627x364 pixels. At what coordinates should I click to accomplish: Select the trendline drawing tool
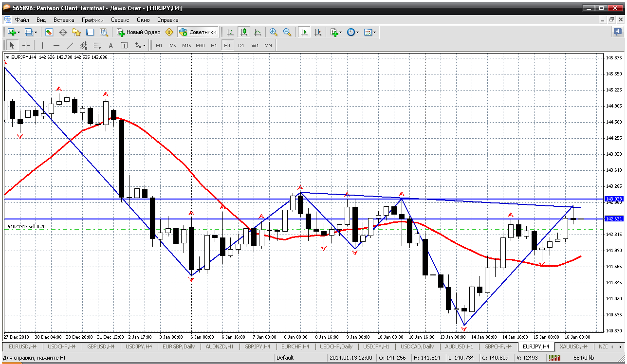pos(70,45)
